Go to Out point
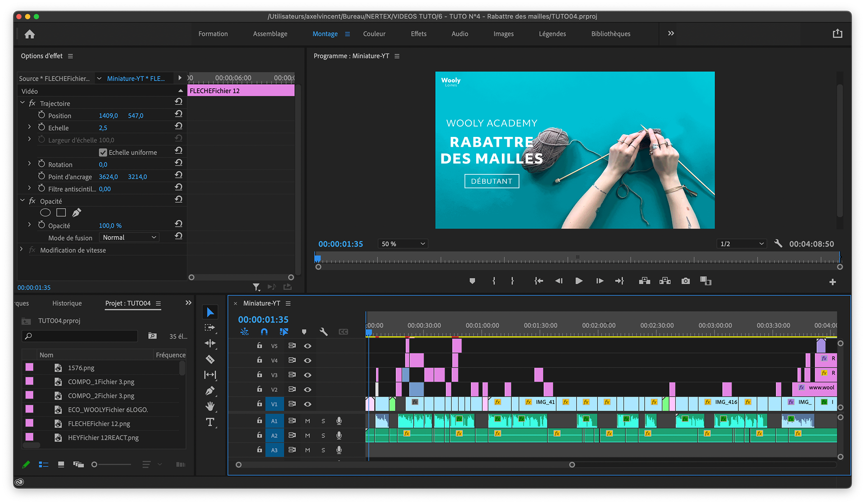 click(x=620, y=281)
